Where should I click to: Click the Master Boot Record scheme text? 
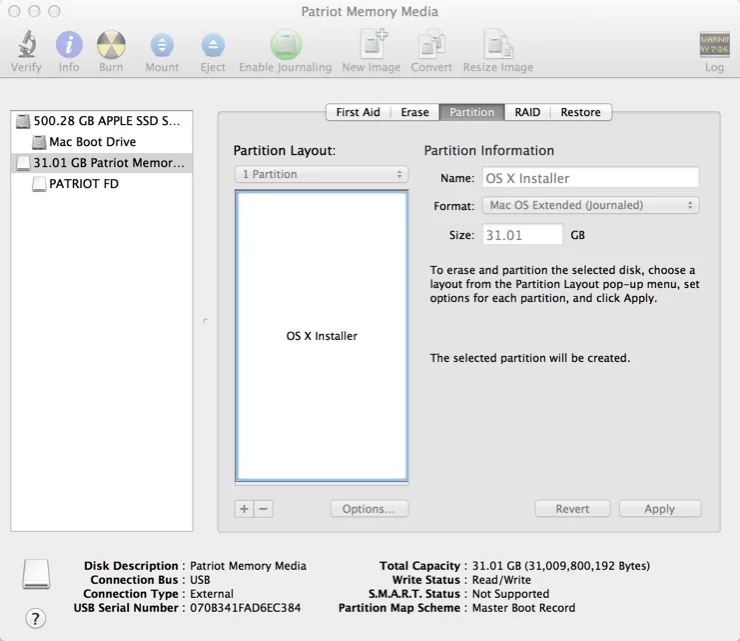click(524, 608)
